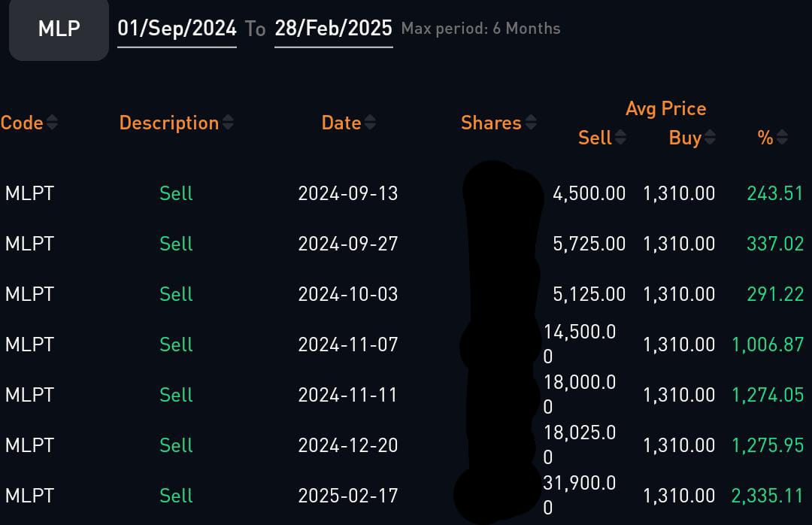Sort by Buy price arrow icon

(710, 138)
